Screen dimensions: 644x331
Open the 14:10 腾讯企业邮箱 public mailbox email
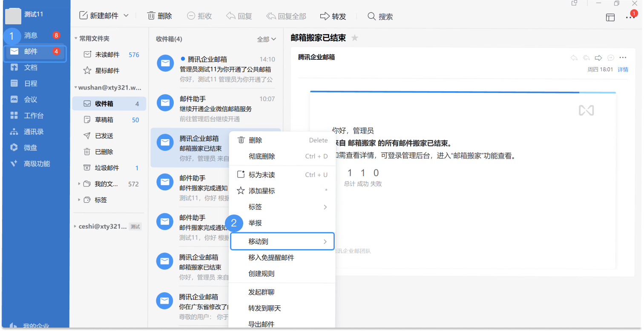click(216, 69)
